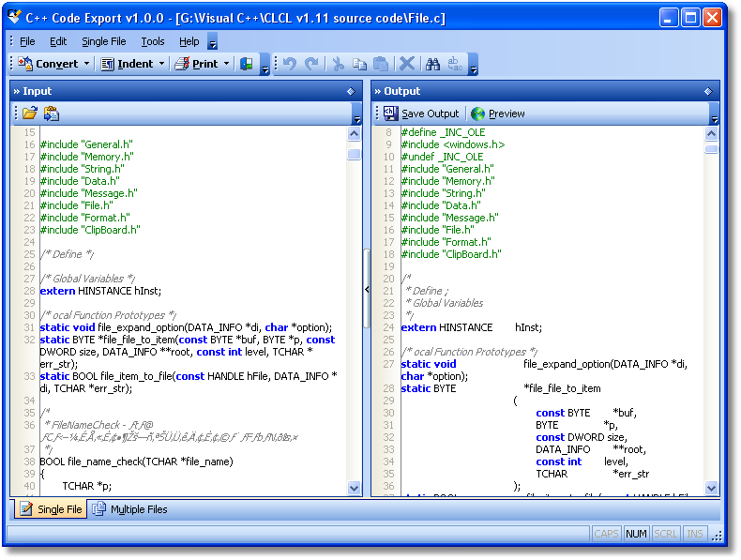
Task: Click the Paste clipboard icon in main toolbar
Action: 381,64
